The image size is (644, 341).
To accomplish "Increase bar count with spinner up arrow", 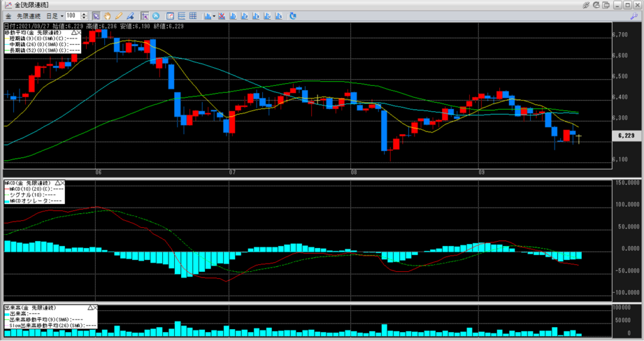I will pyautogui.click(x=84, y=14).
